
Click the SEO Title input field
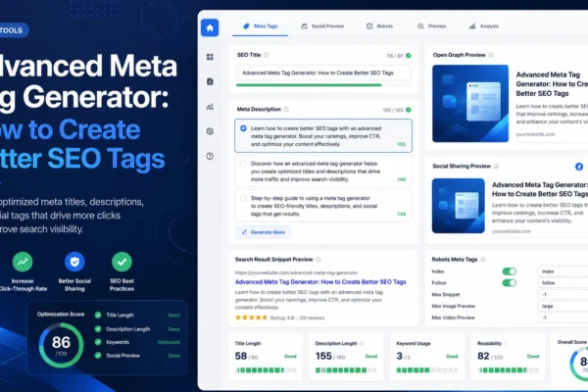point(323,73)
